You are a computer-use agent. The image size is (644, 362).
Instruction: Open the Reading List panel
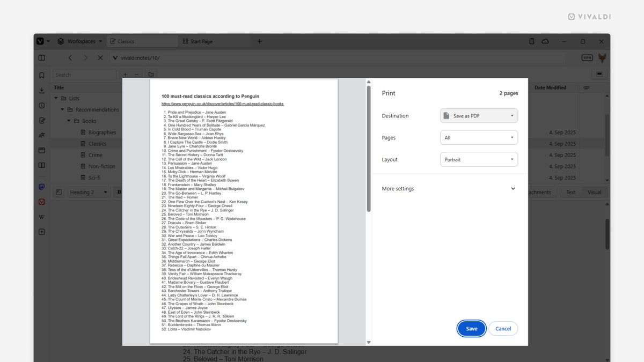(41, 165)
